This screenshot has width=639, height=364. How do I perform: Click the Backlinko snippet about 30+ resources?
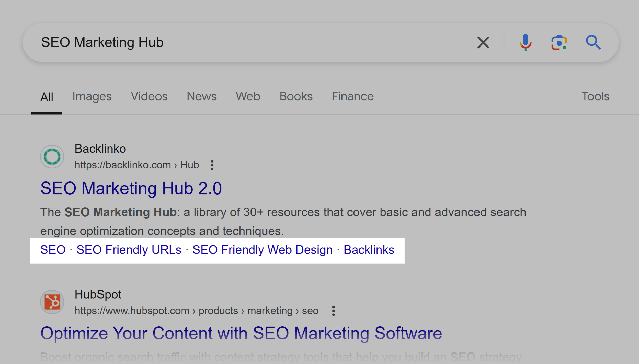[x=283, y=222]
